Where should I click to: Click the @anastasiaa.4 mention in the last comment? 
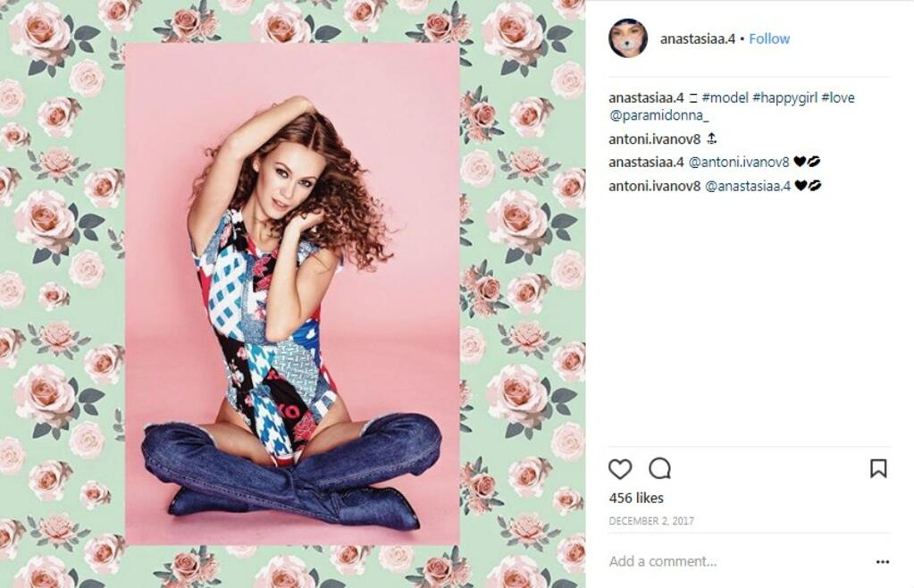tap(747, 186)
